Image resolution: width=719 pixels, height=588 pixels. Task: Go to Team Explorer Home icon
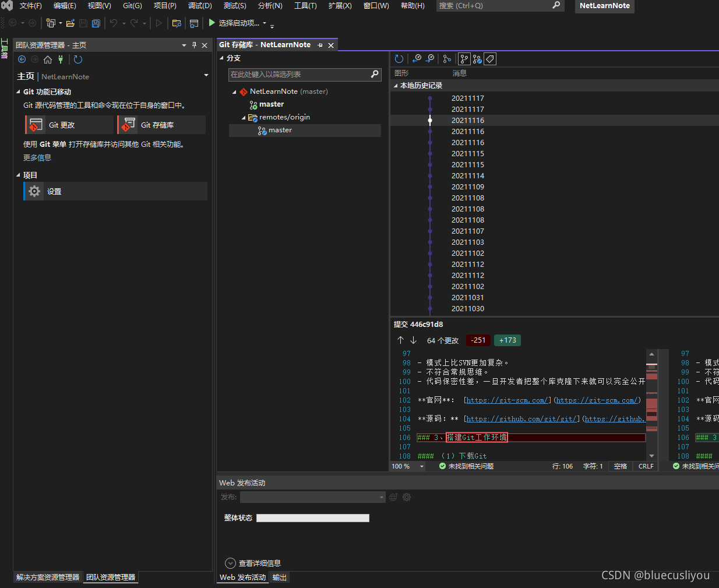click(x=48, y=59)
